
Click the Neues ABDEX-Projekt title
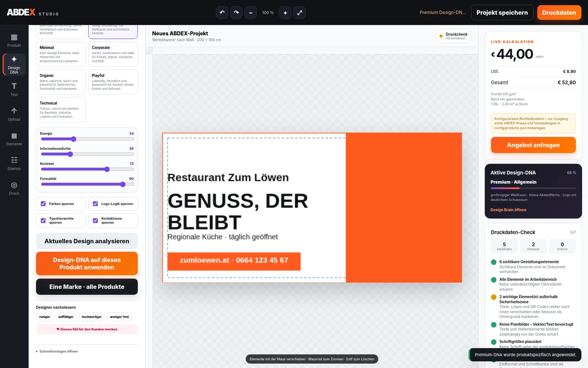pos(180,33)
